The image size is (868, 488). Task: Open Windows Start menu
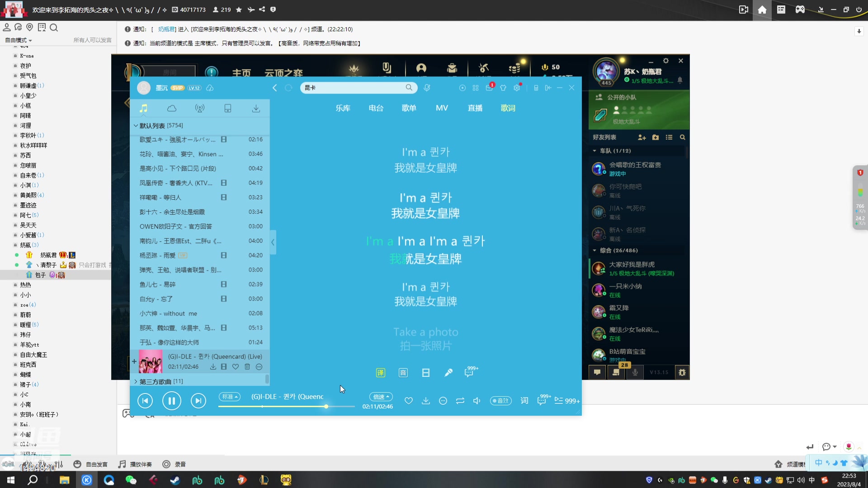coord(11,480)
